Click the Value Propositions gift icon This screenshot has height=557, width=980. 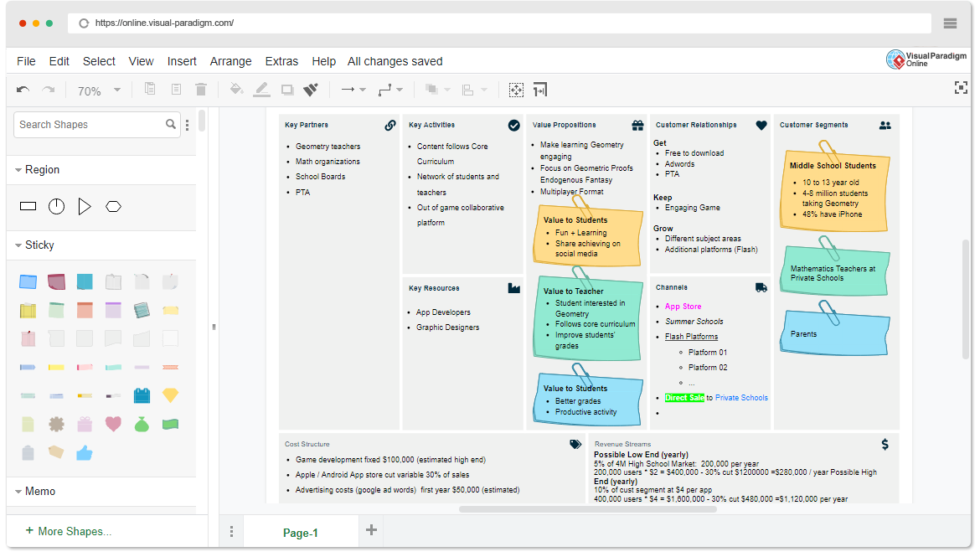pyautogui.click(x=637, y=126)
